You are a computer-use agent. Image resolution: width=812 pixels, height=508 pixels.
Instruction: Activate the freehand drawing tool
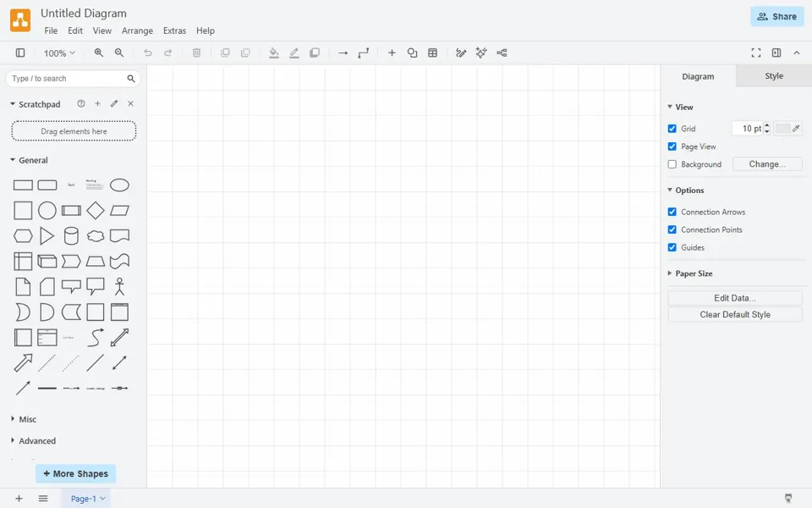(x=461, y=52)
